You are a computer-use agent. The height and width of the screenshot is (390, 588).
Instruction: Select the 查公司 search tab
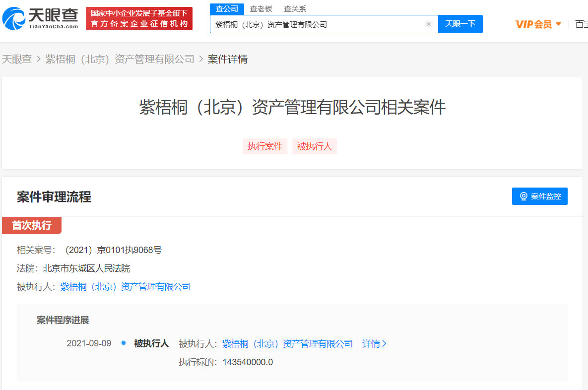tap(227, 9)
